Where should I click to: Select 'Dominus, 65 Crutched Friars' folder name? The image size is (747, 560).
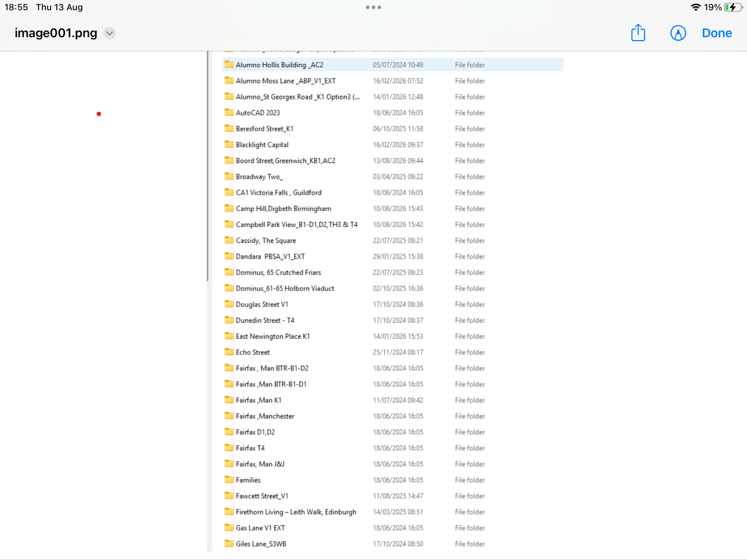tap(278, 272)
